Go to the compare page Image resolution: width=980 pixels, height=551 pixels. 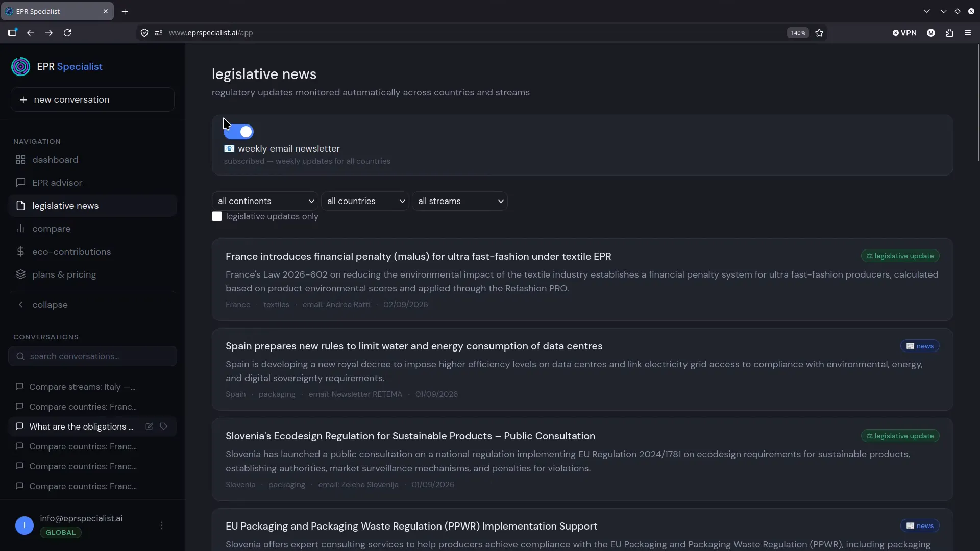pos(92,229)
